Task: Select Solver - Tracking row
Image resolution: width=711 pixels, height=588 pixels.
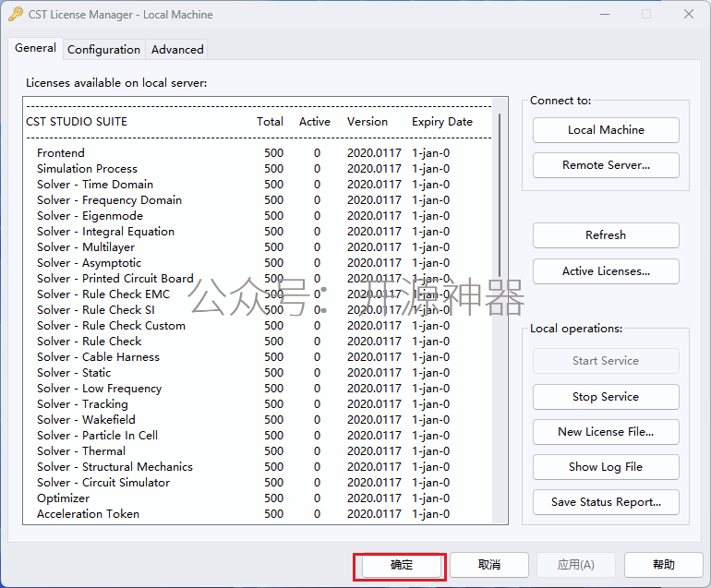Action: [244, 404]
